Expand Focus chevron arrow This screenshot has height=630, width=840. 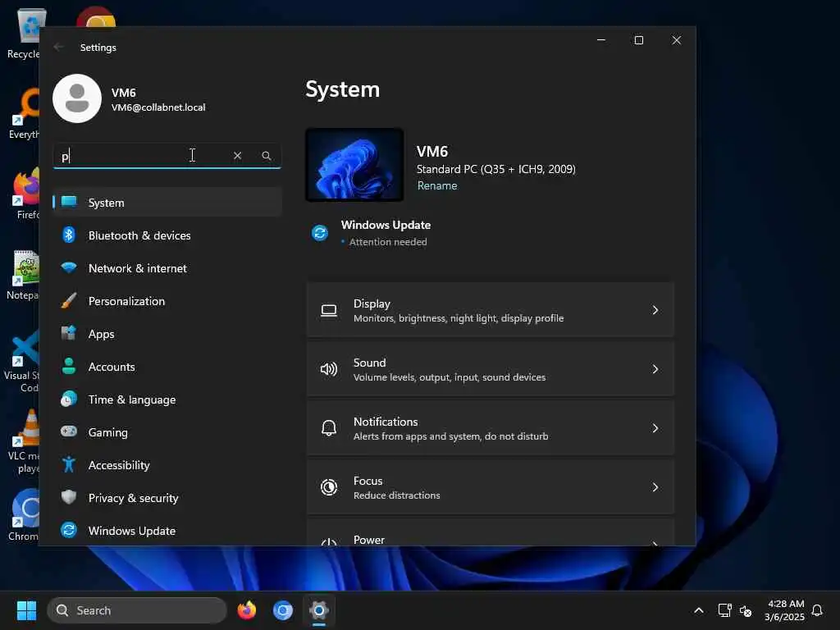tap(655, 487)
